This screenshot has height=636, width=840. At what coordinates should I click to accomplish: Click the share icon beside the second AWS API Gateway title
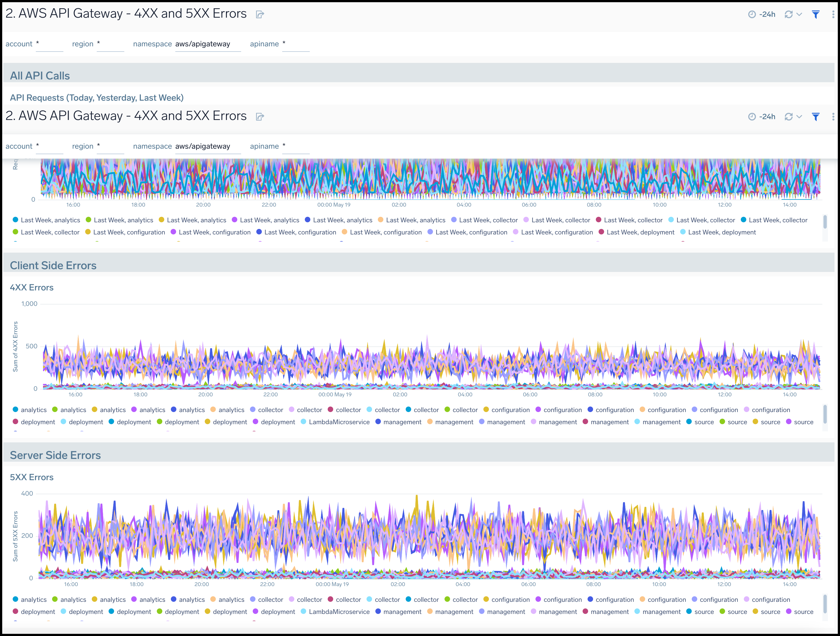260,117
